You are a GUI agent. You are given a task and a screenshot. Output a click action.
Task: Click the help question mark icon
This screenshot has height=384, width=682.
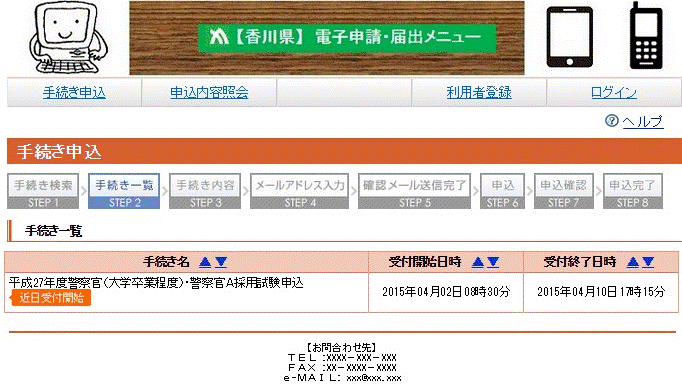pyautogui.click(x=612, y=120)
